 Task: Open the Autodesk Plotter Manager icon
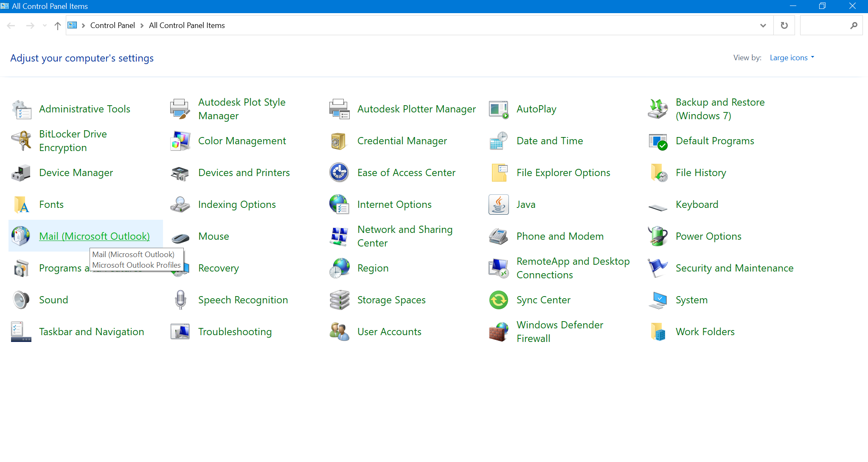pyautogui.click(x=340, y=109)
